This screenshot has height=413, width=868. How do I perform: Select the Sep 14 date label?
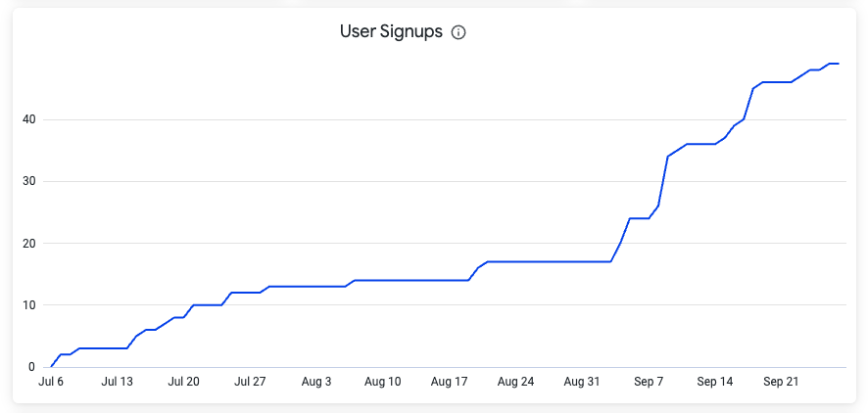(x=714, y=382)
